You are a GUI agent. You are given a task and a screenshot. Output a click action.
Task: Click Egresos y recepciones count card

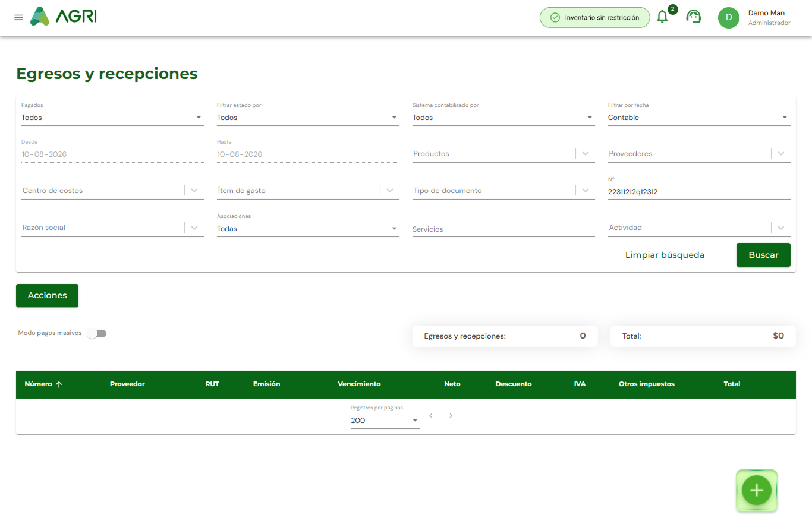pos(505,336)
